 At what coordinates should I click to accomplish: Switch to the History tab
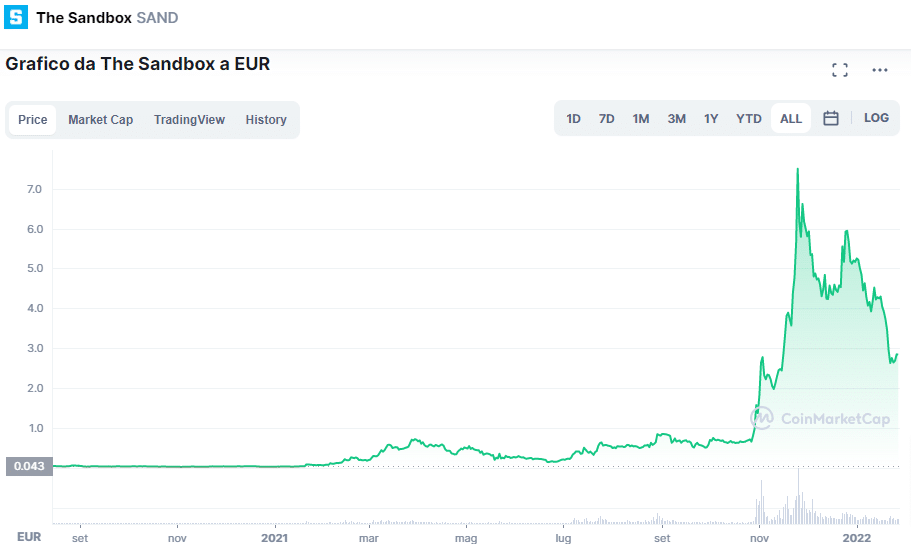(266, 120)
